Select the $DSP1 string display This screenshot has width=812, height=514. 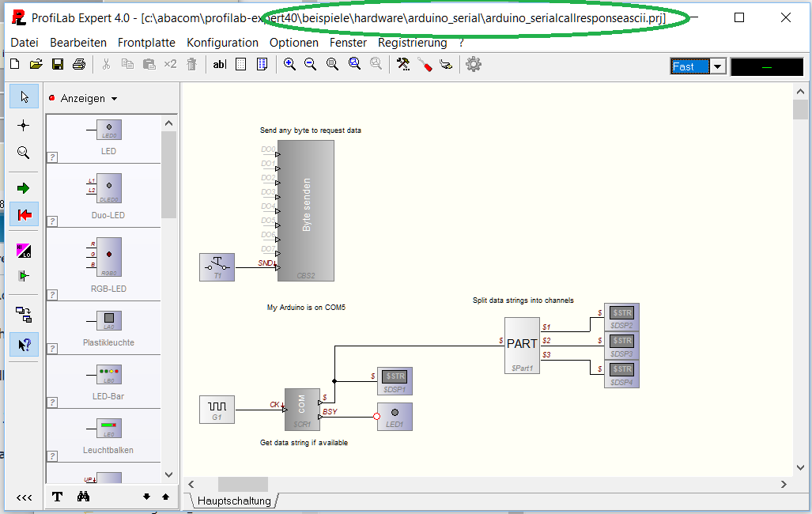tap(395, 381)
